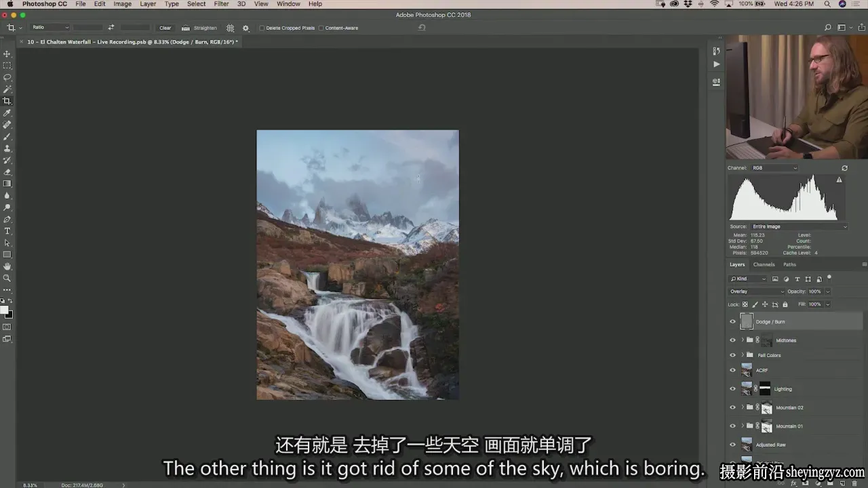Lock all layer attributes padlock
The width and height of the screenshot is (868, 488).
pos(785,304)
